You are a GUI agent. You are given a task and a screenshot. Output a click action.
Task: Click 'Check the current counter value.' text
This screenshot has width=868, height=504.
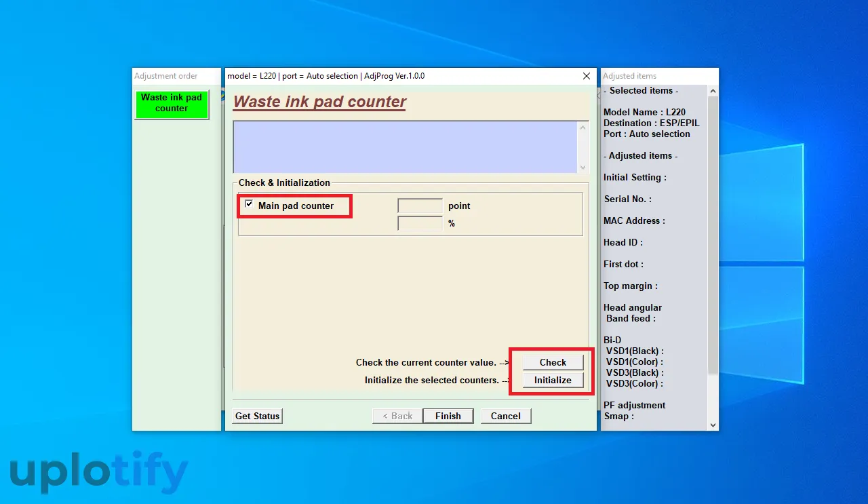426,363
